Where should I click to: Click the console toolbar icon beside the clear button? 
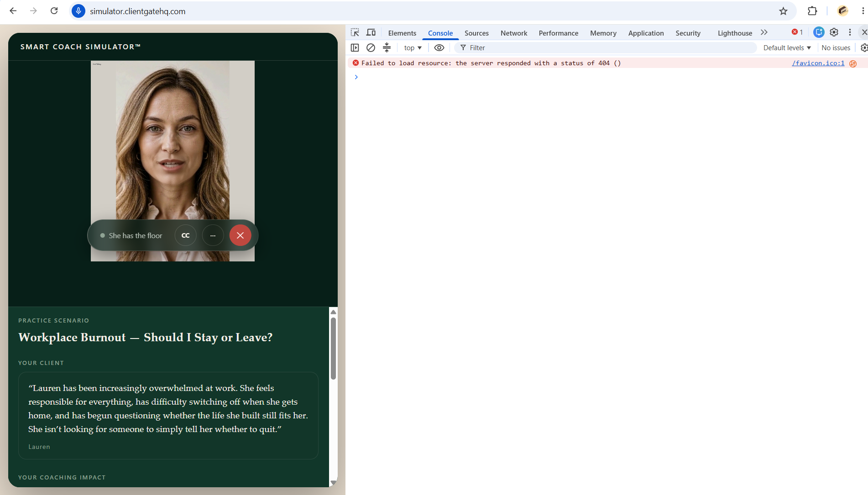click(x=387, y=47)
